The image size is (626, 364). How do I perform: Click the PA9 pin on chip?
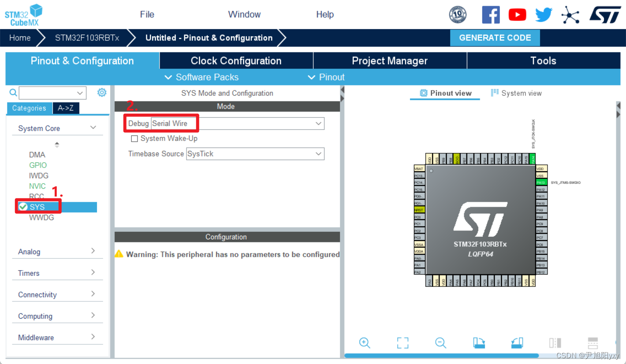point(541,210)
